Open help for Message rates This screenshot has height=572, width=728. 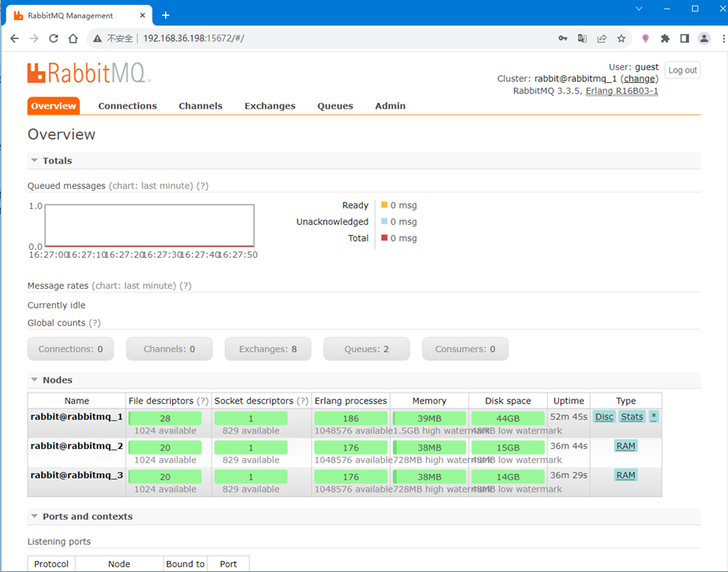click(x=185, y=286)
